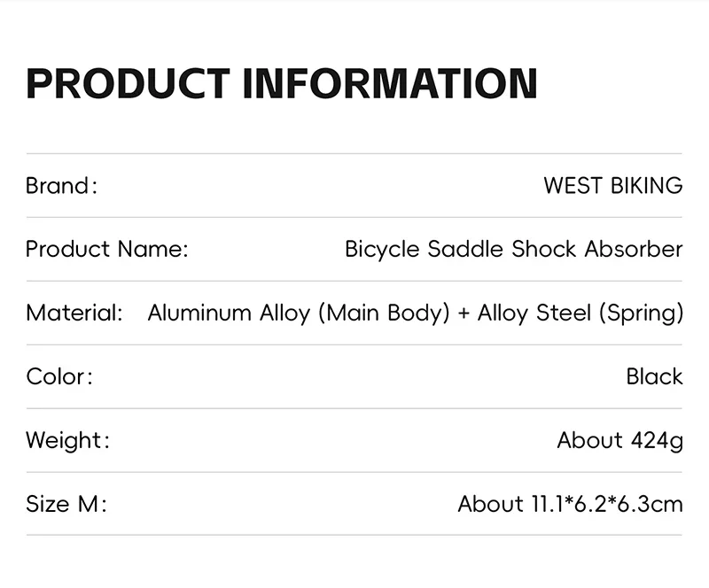Click the word INFORMATION in heading
709x588 pixels.
point(390,83)
